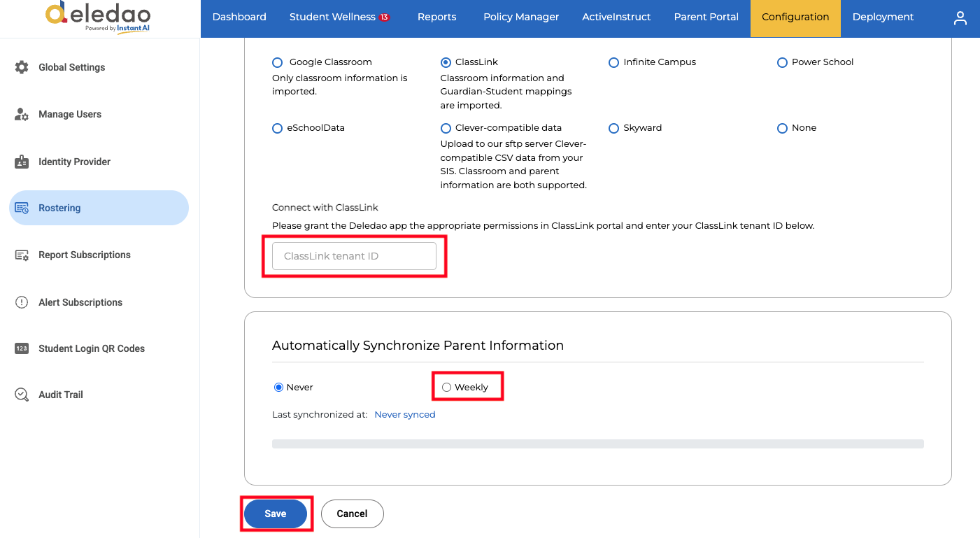
Task: Go to Rostering page
Action: point(99,208)
